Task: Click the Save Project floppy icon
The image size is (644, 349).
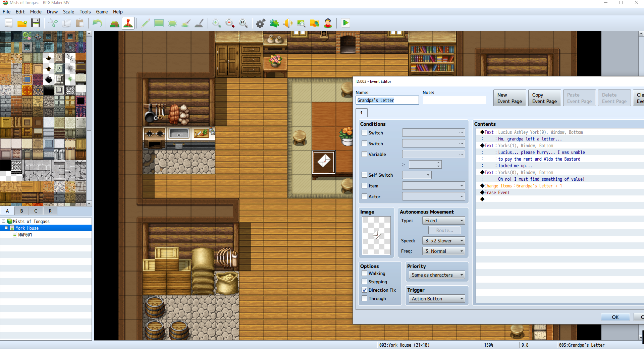Action: tap(36, 23)
